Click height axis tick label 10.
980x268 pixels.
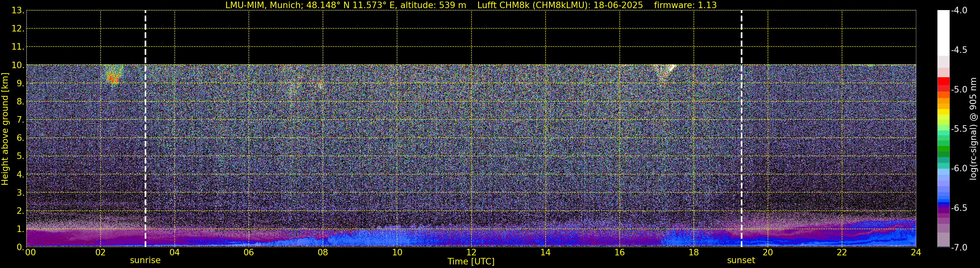18,65
